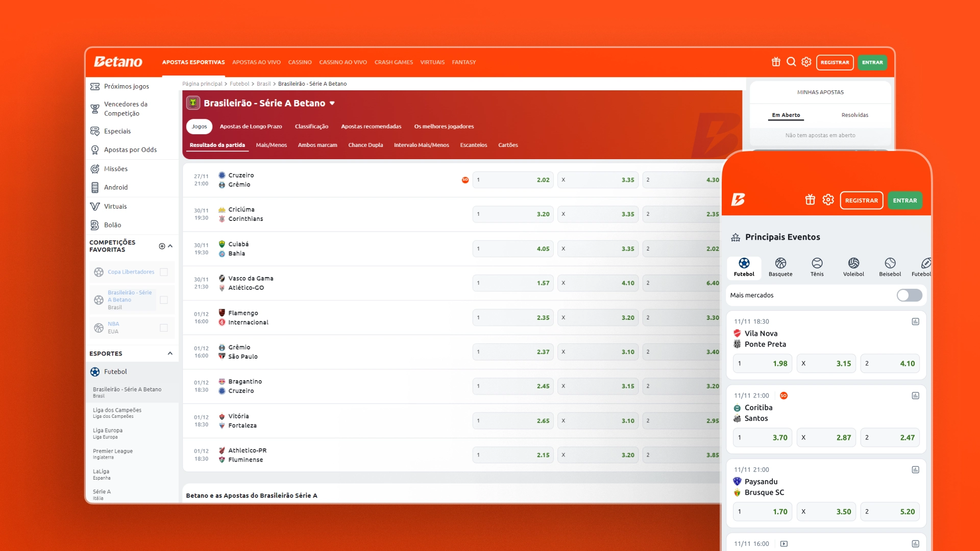Toggle the Mais mercados switch
Viewport: 980px width, 551px height.
pyautogui.click(x=909, y=295)
